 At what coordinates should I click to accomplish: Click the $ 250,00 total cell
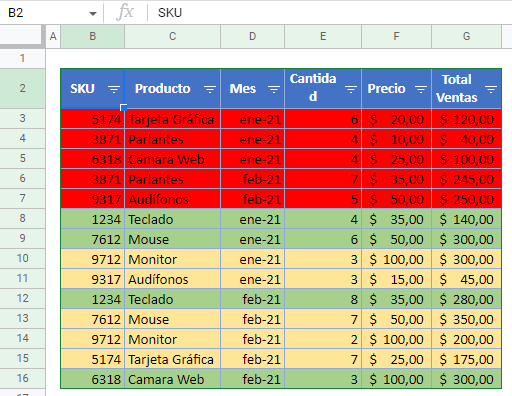click(466, 199)
